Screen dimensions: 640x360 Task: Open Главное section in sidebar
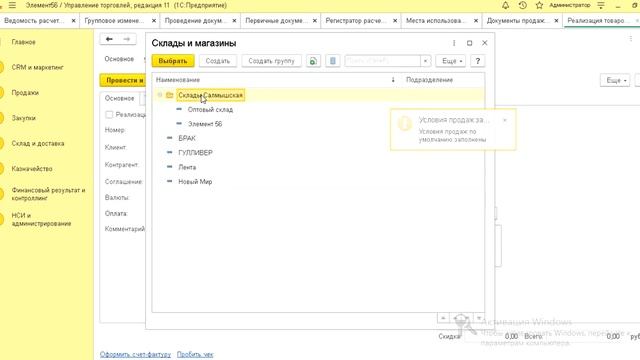click(23, 42)
